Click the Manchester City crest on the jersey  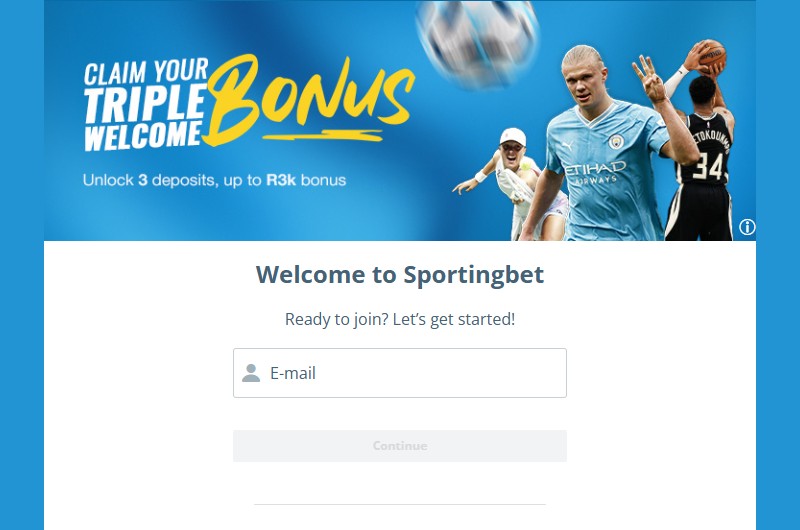(616, 142)
